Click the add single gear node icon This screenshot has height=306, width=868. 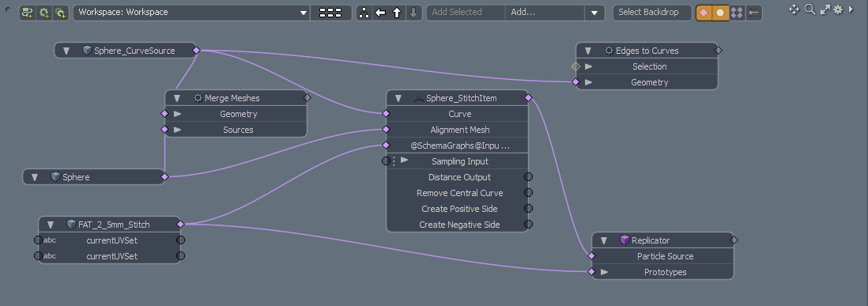(x=43, y=12)
